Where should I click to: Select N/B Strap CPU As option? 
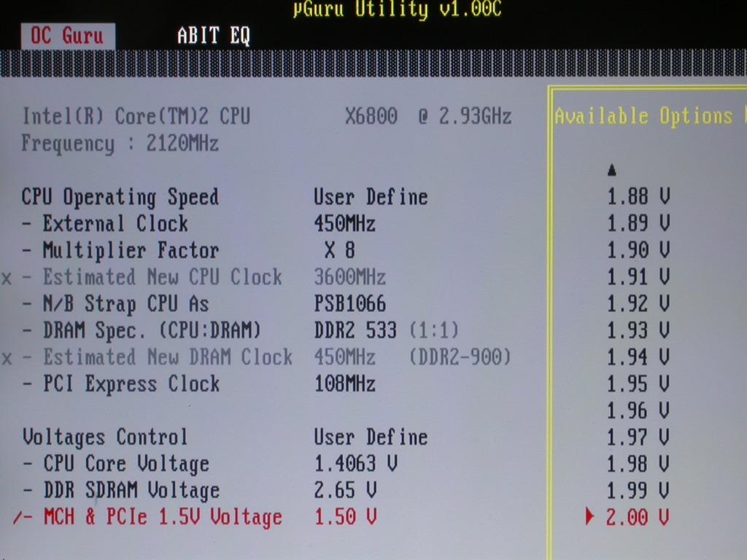(x=125, y=304)
